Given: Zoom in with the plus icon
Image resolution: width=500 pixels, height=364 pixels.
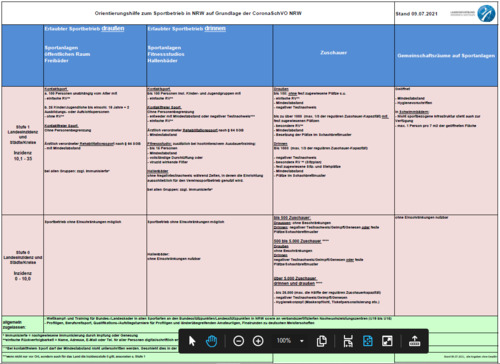Looking at the screenshot, I should click(x=258, y=341).
